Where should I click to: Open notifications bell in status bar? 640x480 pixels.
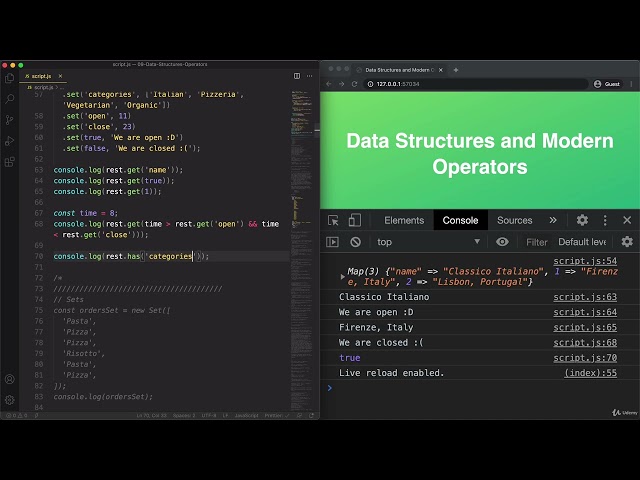(x=312, y=416)
